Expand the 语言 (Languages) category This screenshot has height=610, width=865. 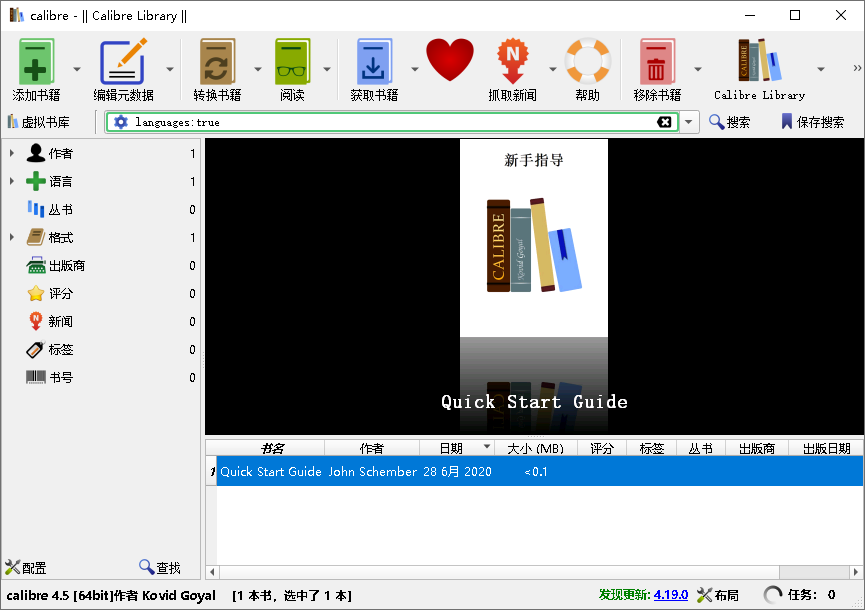click(x=11, y=181)
